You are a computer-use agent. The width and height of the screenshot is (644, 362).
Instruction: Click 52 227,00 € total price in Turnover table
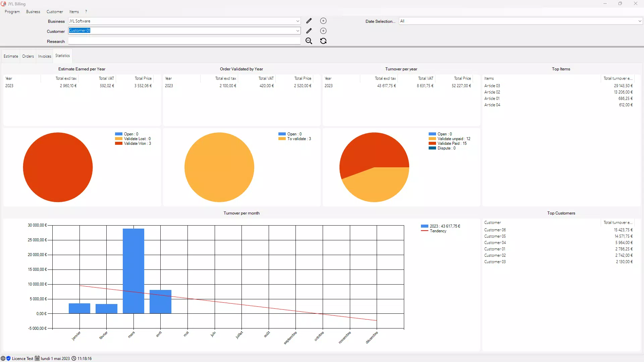(461, 86)
